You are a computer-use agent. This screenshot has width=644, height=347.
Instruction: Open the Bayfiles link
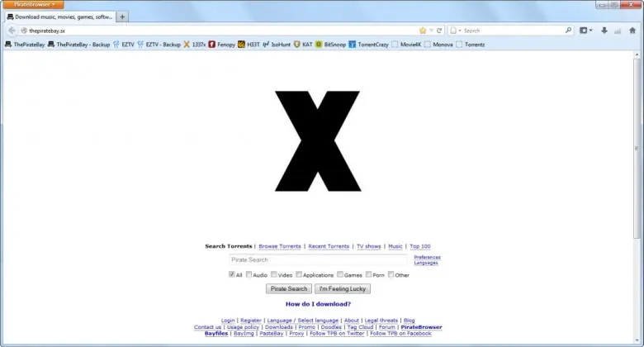pyautogui.click(x=216, y=334)
